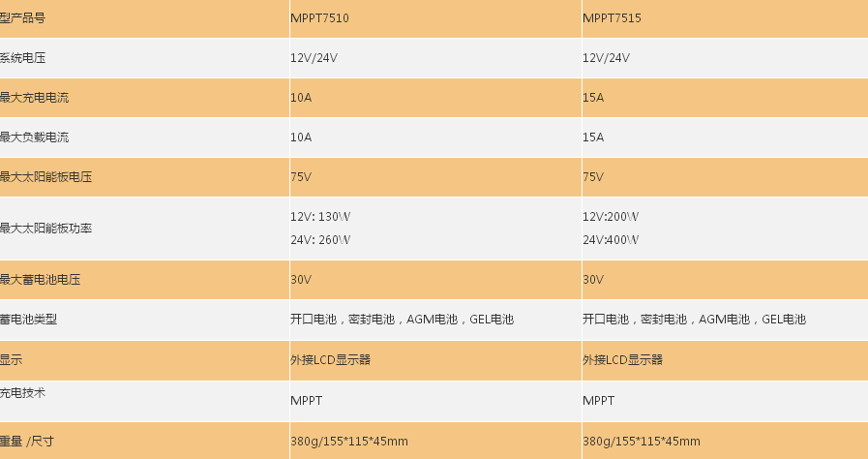Select the 24V:400W power value
This screenshot has width=868, height=459.
[611, 239]
